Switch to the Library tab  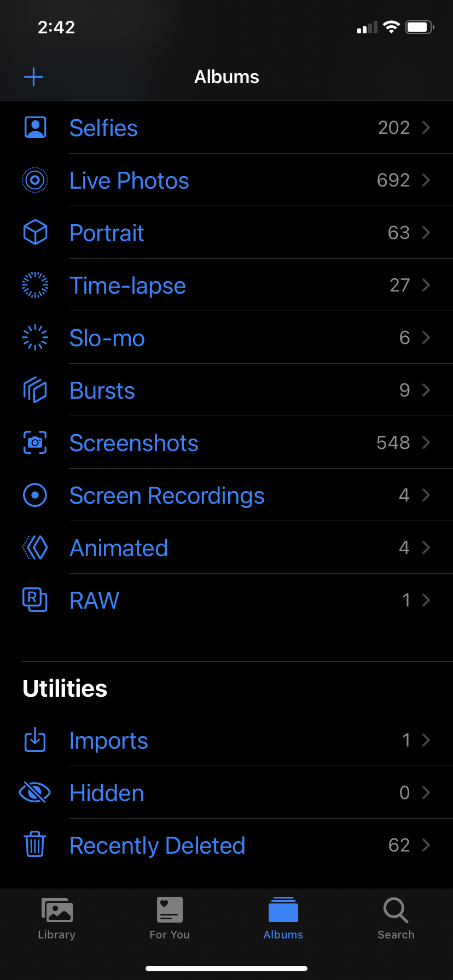point(57,919)
